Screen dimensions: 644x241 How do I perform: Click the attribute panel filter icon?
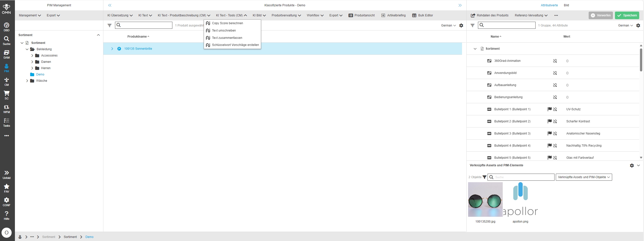click(x=472, y=25)
